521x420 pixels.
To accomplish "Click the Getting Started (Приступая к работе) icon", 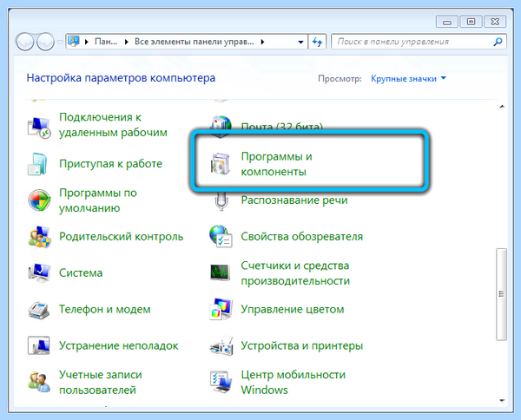I will coord(38,164).
